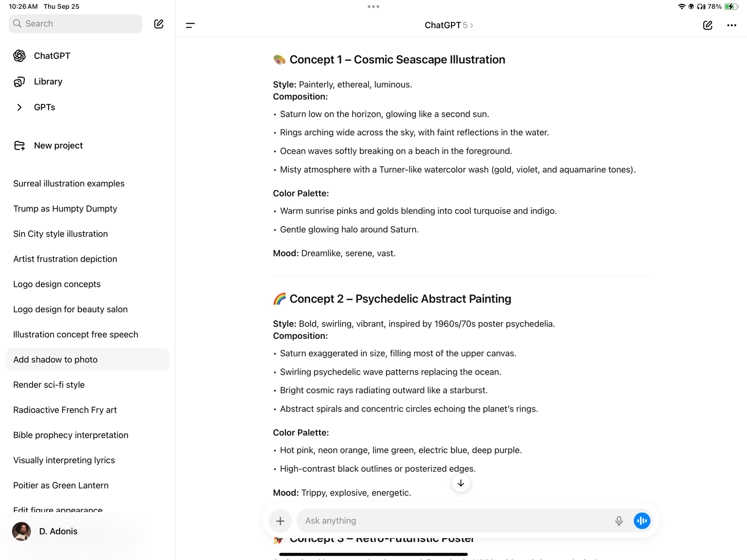
Task: Jump to bottom with the down-arrow button
Action: (461, 483)
